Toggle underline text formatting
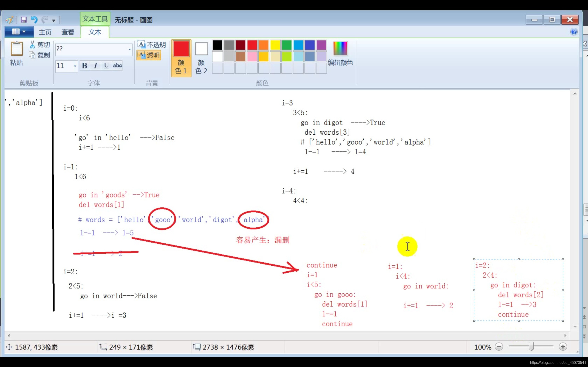This screenshot has width=588, height=367. point(106,66)
